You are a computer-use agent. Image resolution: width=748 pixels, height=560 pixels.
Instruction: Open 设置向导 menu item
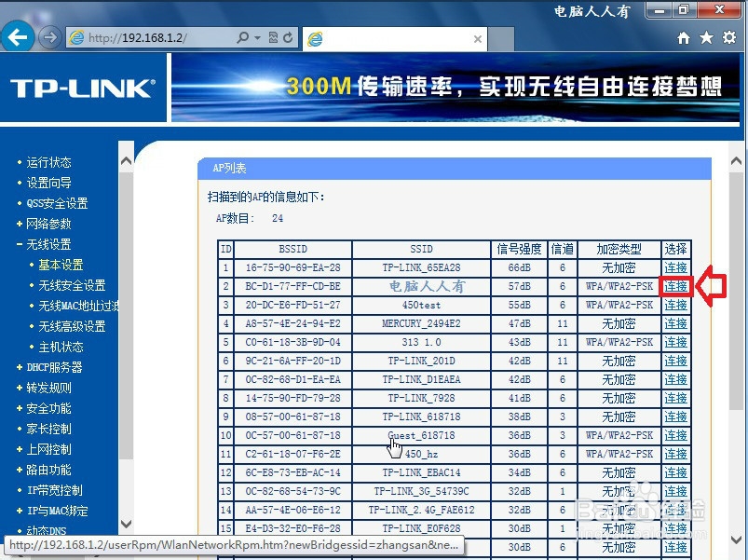[x=48, y=183]
